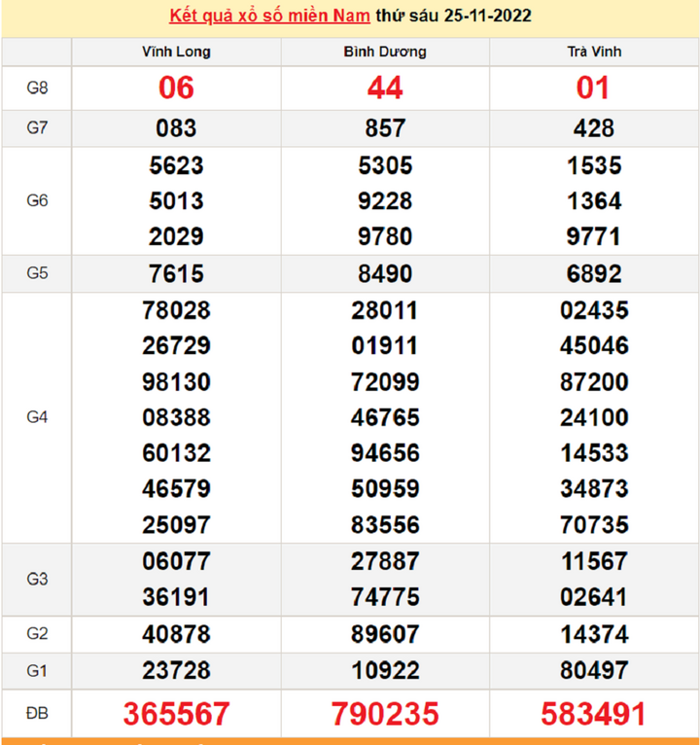Pick G4 number 87200
Viewport: 700px width, 745px height.
(x=594, y=382)
